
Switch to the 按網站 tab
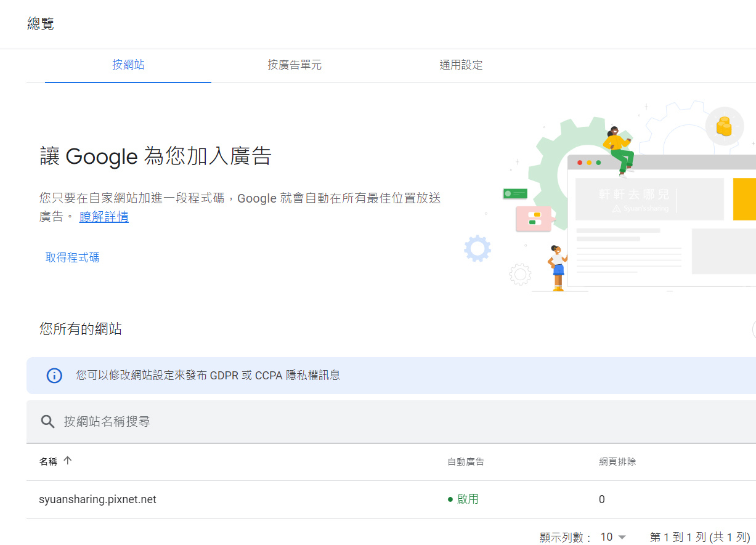point(128,65)
